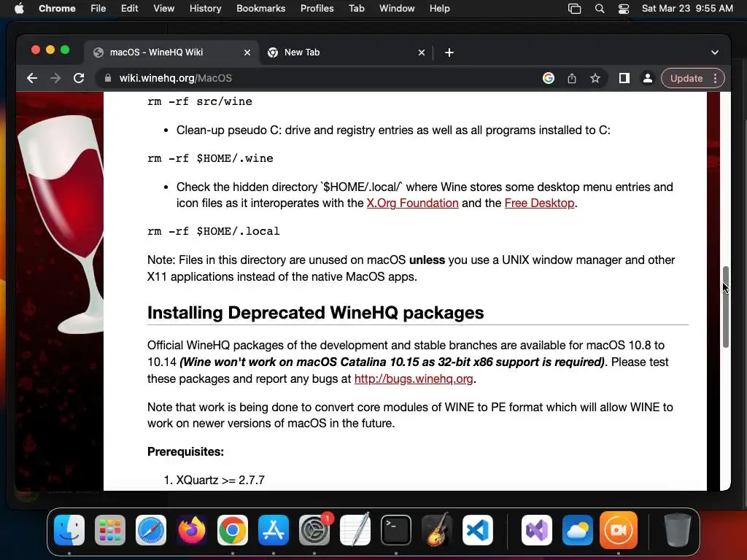Image resolution: width=747 pixels, height=560 pixels.
Task: Open Spotlight search in menu bar
Action: (x=600, y=9)
